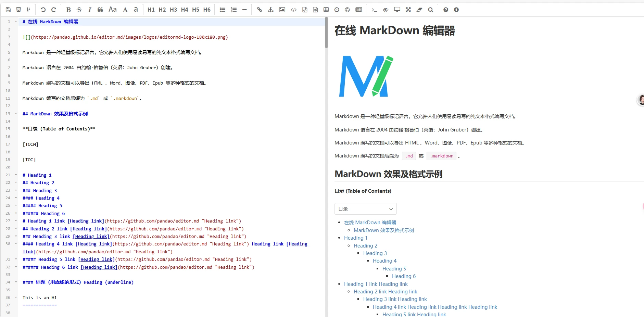The width and height of the screenshot is (644, 317).
Task: Collapse the fold arrow on line 1
Action: pos(16,22)
